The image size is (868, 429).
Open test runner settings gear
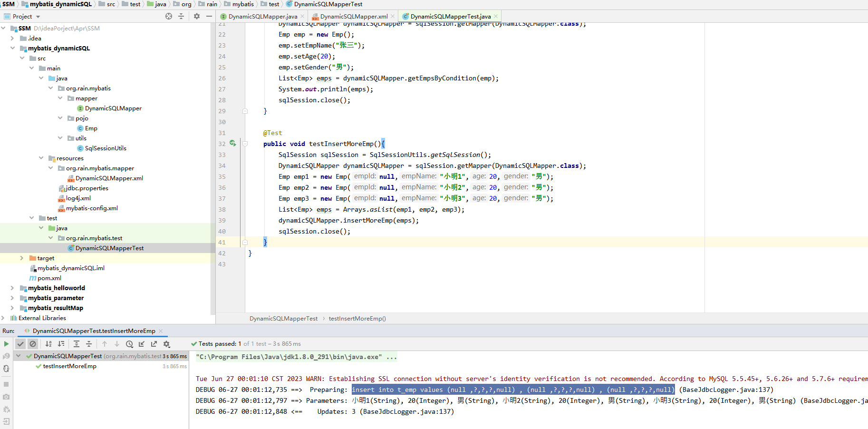[x=166, y=344]
